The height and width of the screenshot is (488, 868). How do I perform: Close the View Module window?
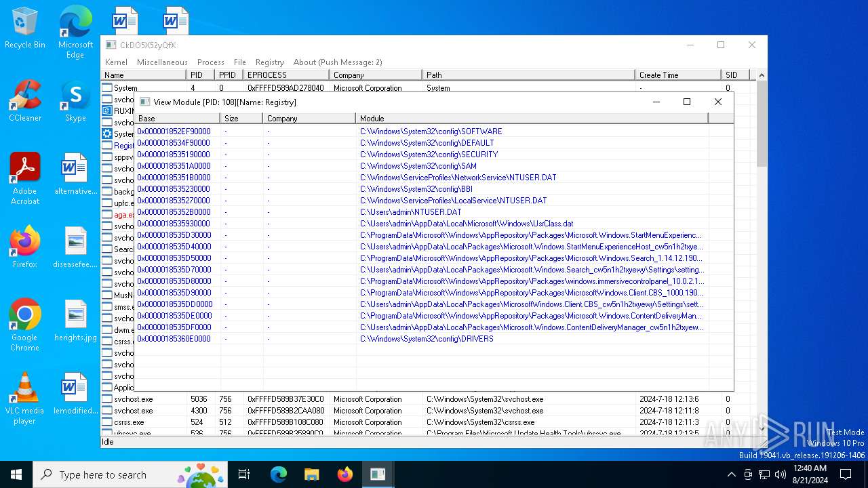[718, 102]
